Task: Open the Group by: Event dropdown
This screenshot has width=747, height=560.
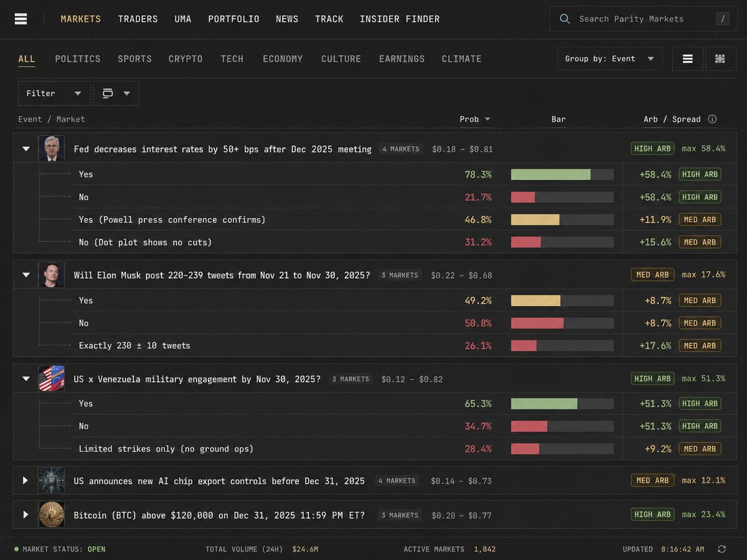Action: pos(610,58)
